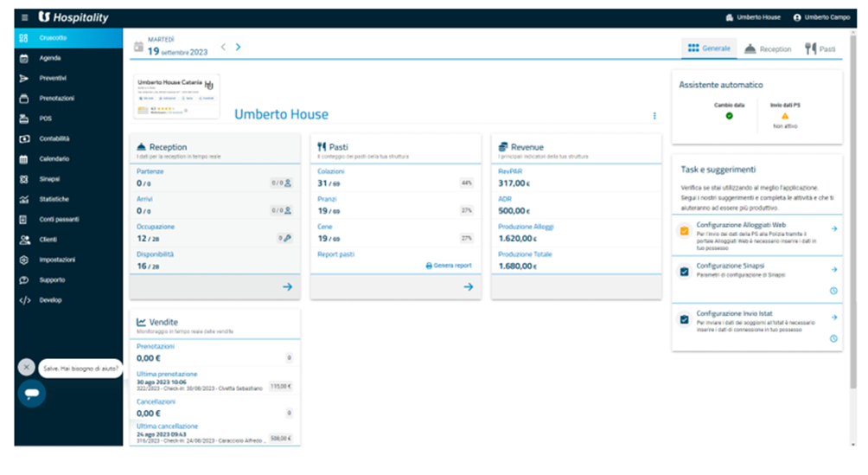The image size is (868, 475).
Task: Switch to the Pasti tab
Action: [x=820, y=48]
